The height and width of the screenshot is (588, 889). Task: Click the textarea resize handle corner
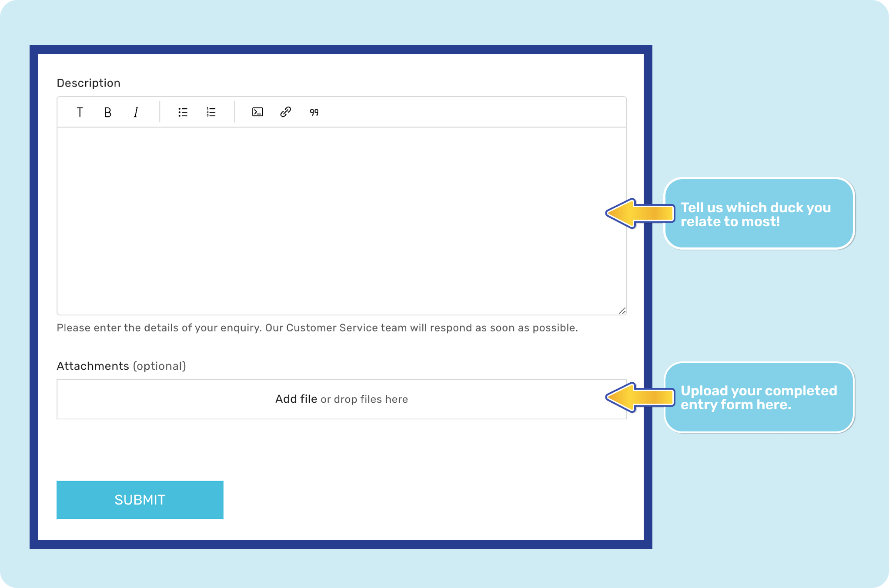click(x=622, y=311)
